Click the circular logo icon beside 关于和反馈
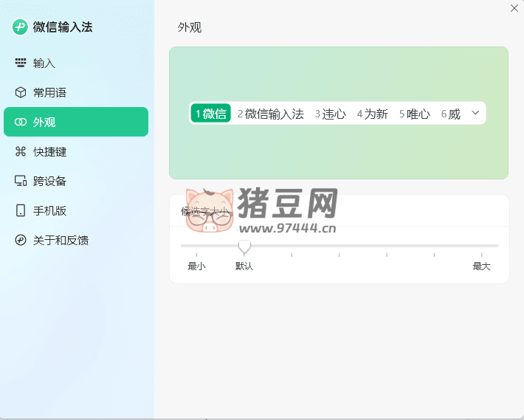The height and width of the screenshot is (420, 524). pos(21,240)
